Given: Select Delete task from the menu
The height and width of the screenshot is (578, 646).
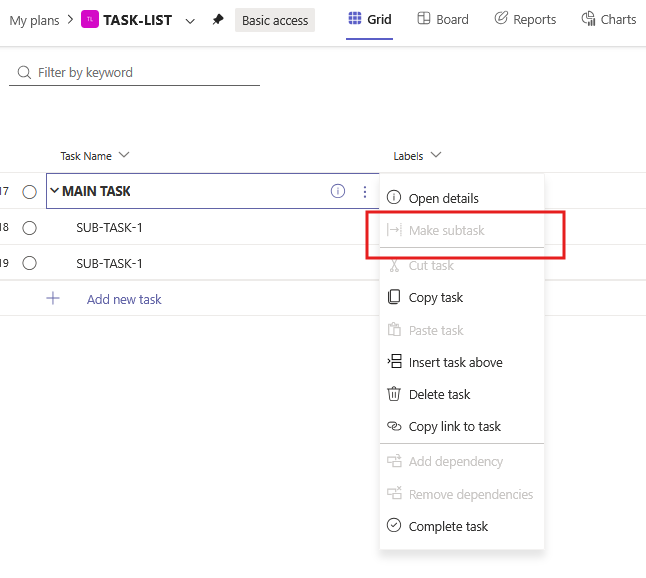Looking at the screenshot, I should 461,394.
